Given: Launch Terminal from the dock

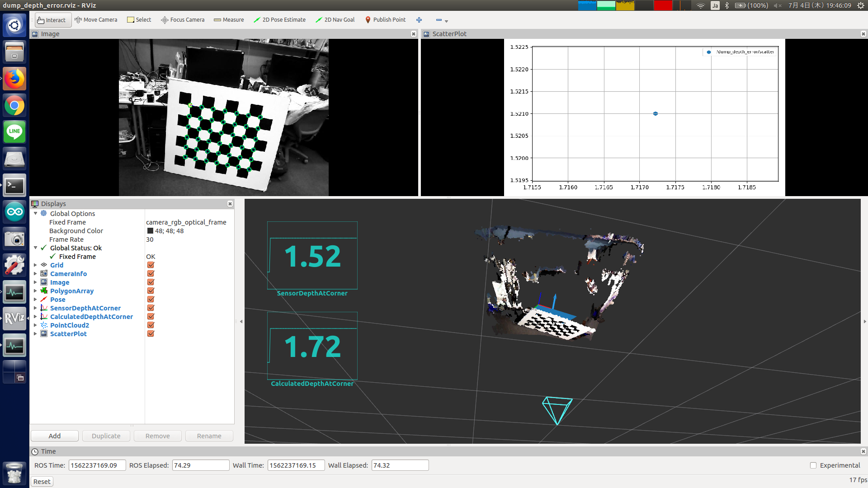Looking at the screenshot, I should [14, 185].
